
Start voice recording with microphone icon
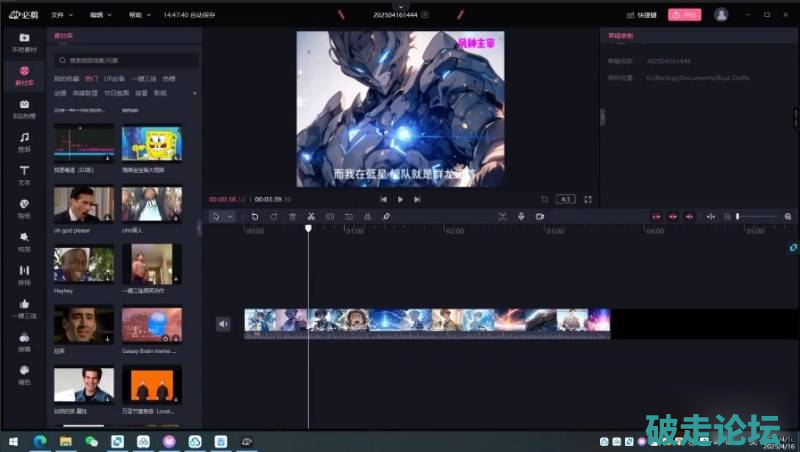(520, 216)
